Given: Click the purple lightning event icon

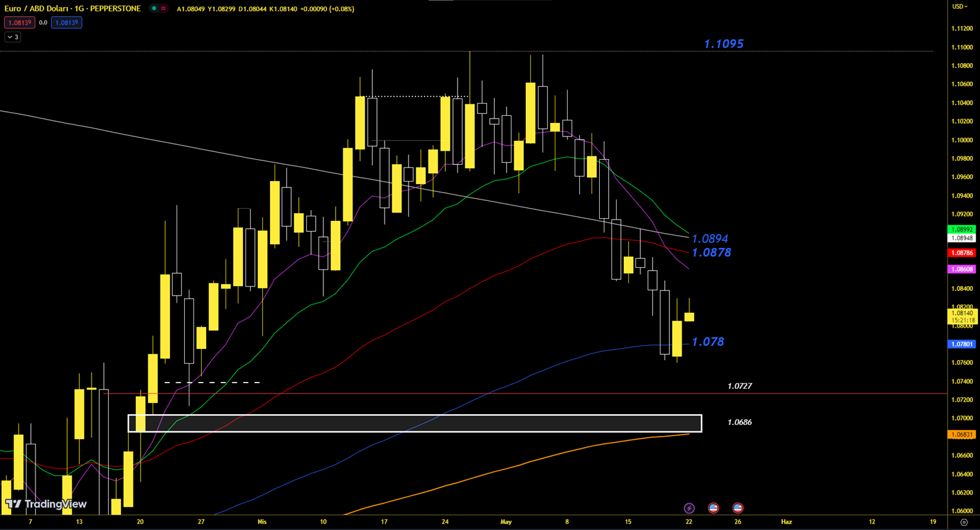Looking at the screenshot, I should 689,508.
